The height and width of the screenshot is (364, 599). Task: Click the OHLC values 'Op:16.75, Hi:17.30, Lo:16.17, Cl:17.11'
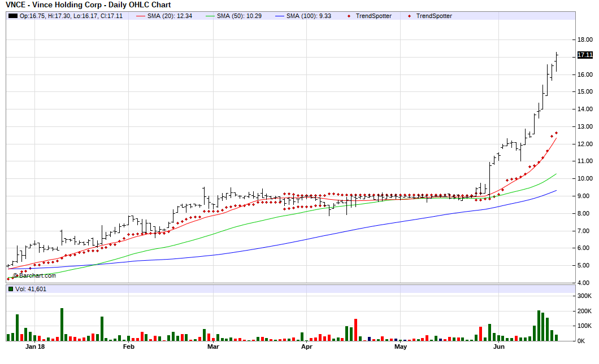tap(71, 16)
